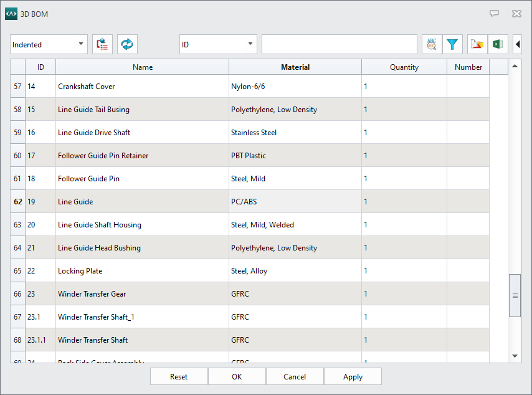
Task: Click the Stainless Steel material cell
Action: 295,133
